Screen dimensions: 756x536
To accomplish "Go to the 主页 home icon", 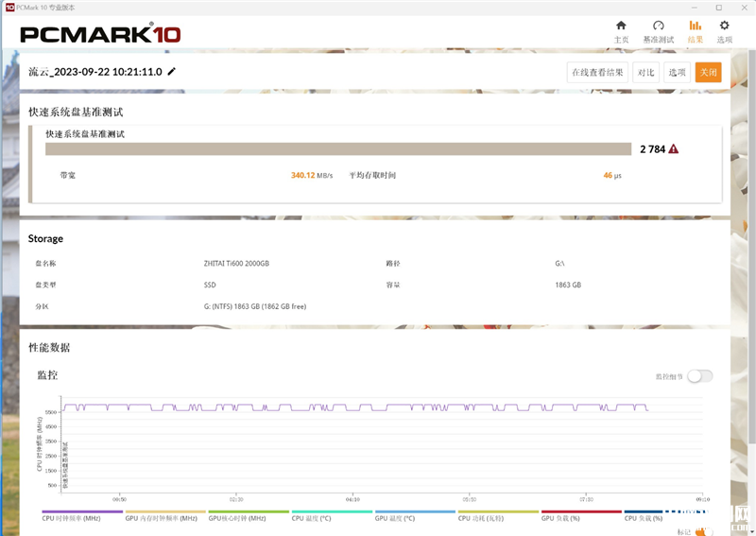I will point(621,26).
